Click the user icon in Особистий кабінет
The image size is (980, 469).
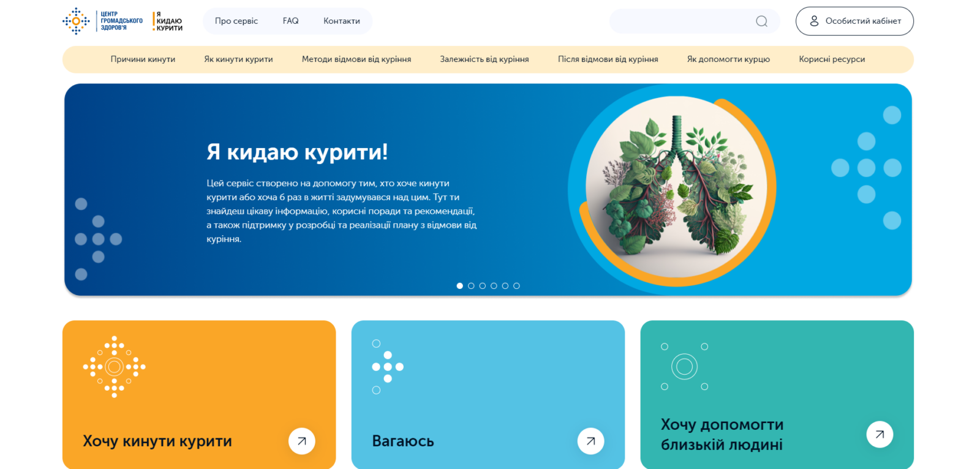(x=814, y=21)
